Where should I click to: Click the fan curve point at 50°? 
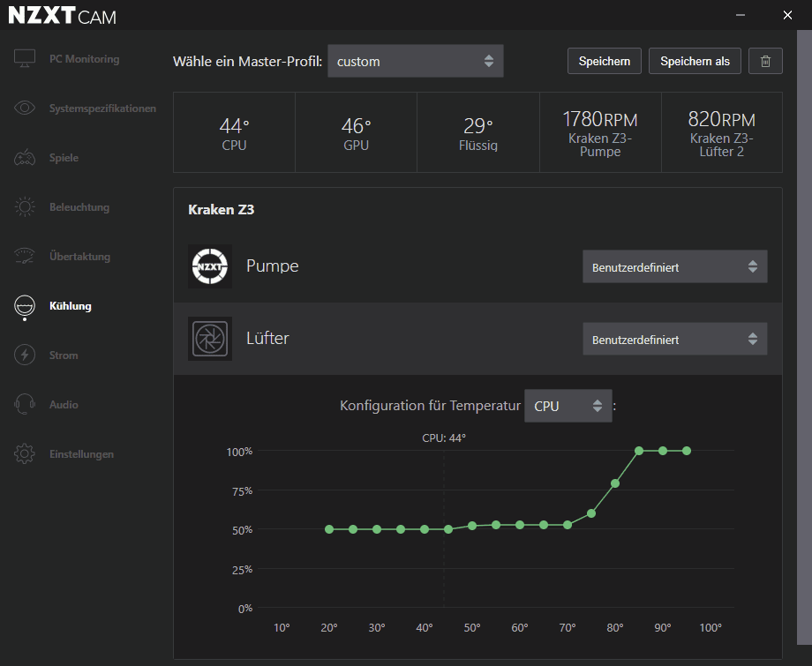(472, 526)
